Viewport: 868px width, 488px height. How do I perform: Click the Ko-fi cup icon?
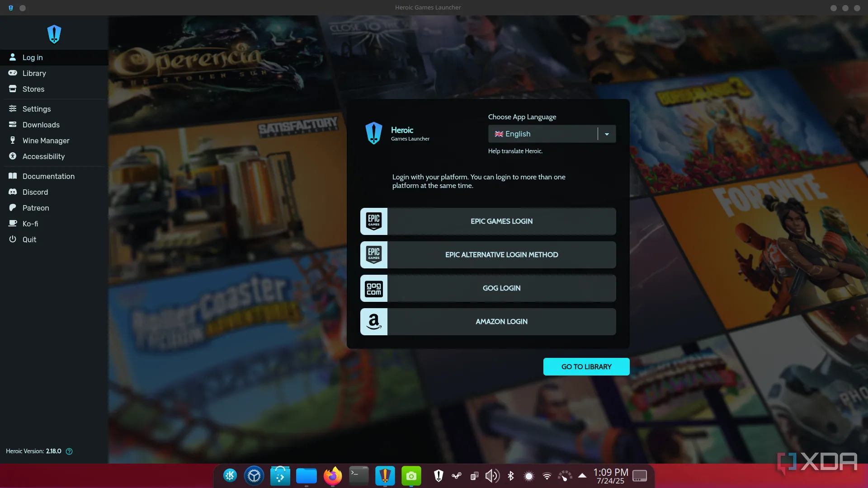(x=13, y=223)
